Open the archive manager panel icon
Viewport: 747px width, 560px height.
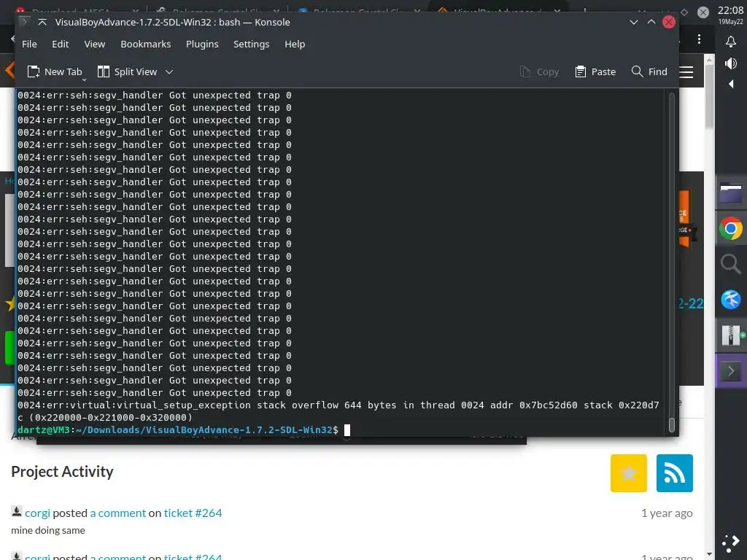click(731, 335)
